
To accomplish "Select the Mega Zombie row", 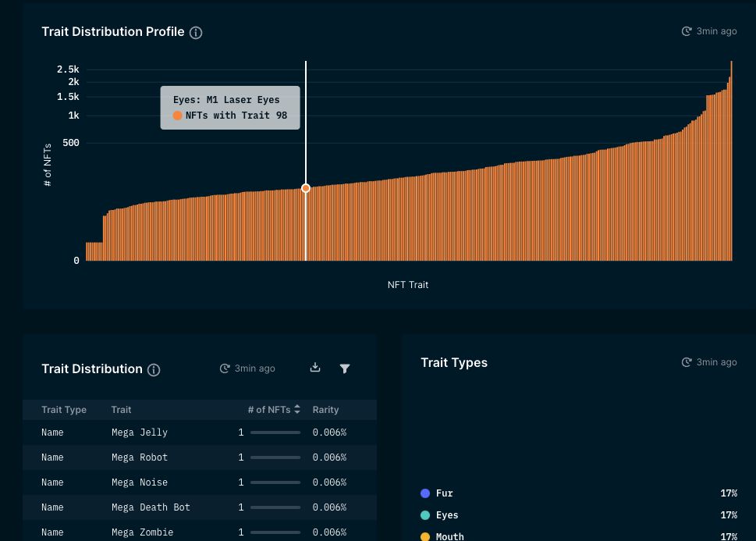I will (x=200, y=531).
